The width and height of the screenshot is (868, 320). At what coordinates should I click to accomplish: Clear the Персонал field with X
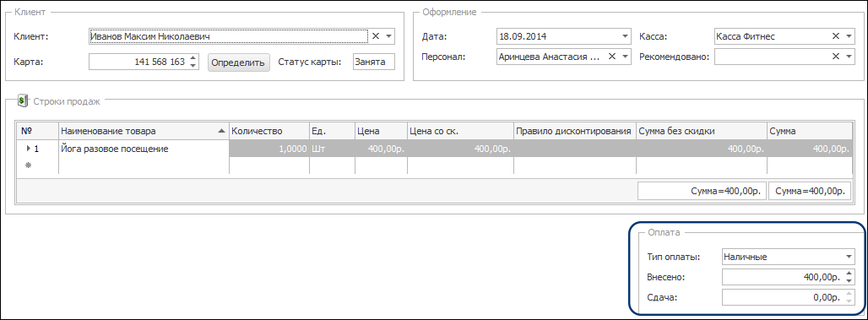tap(612, 56)
